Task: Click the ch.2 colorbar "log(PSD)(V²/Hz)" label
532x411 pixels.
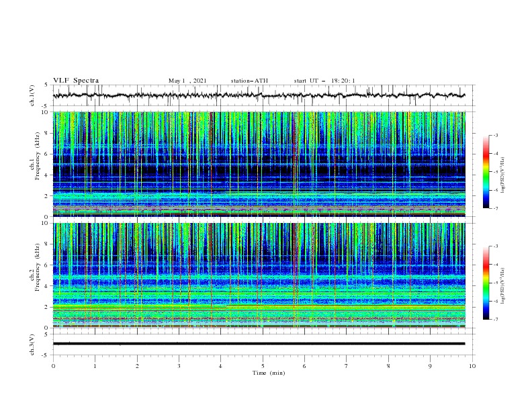Action: (x=503, y=285)
